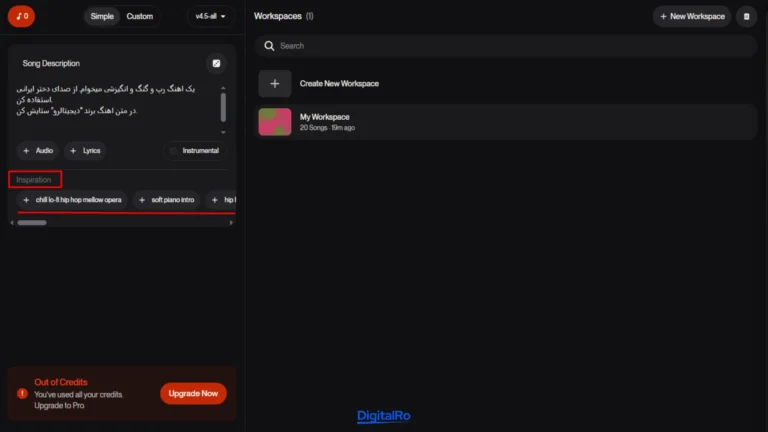This screenshot has width=768, height=432.
Task: Click the search magnifier icon
Action: point(268,46)
